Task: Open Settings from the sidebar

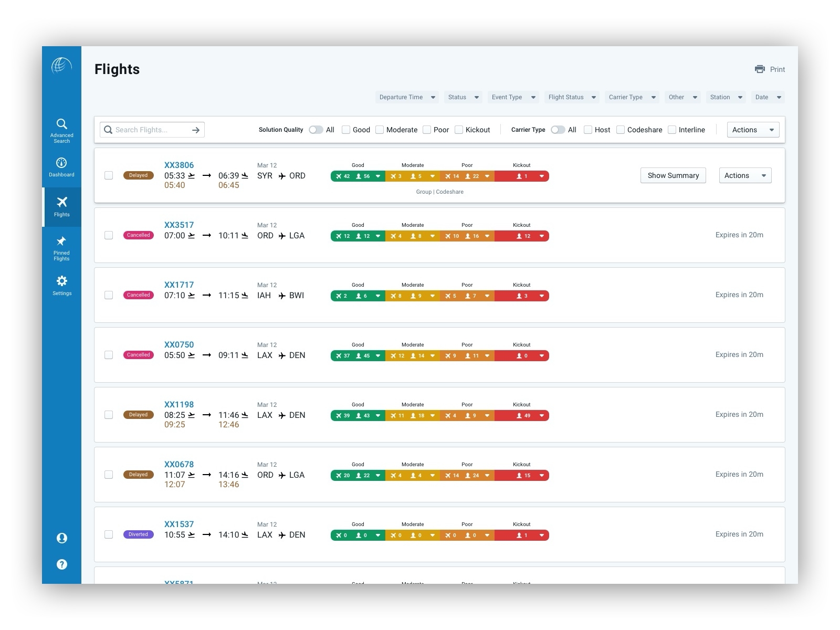Action: (x=61, y=285)
